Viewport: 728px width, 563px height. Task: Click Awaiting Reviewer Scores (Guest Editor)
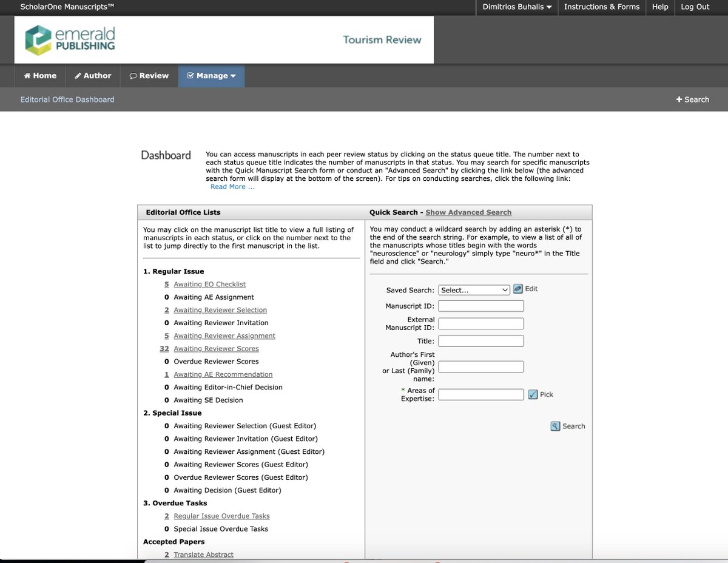pos(241,465)
